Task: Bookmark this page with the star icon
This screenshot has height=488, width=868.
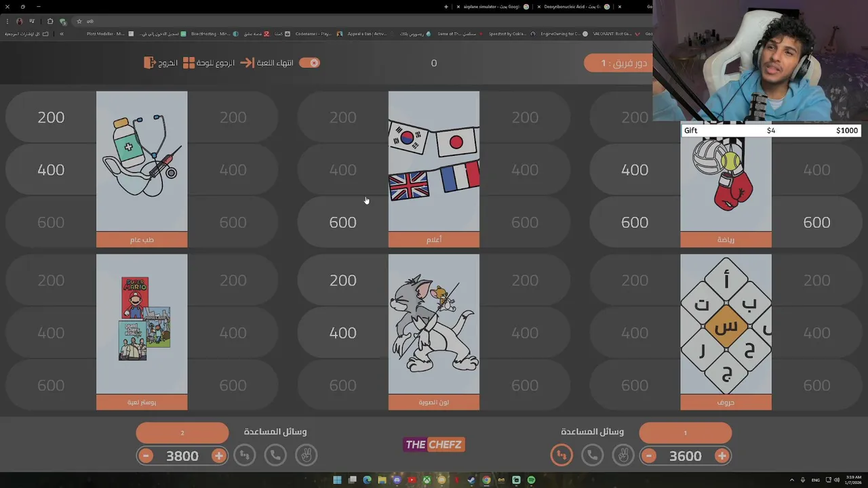Action: pyautogui.click(x=79, y=21)
